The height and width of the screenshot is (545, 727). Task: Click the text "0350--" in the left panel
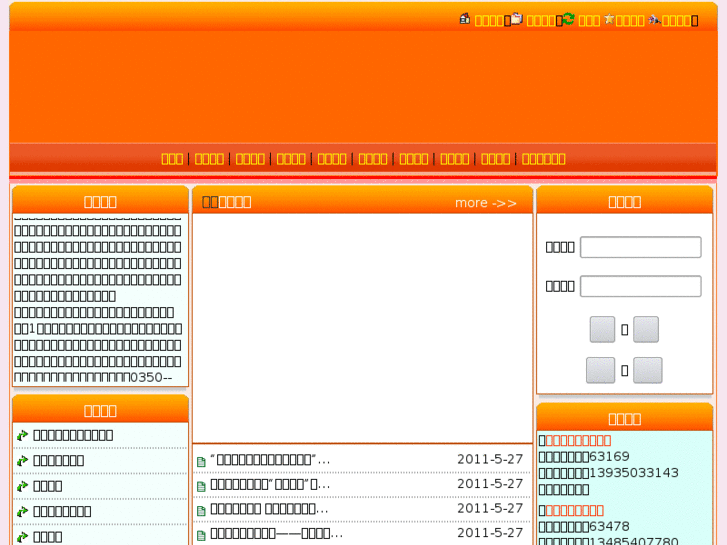click(x=151, y=378)
